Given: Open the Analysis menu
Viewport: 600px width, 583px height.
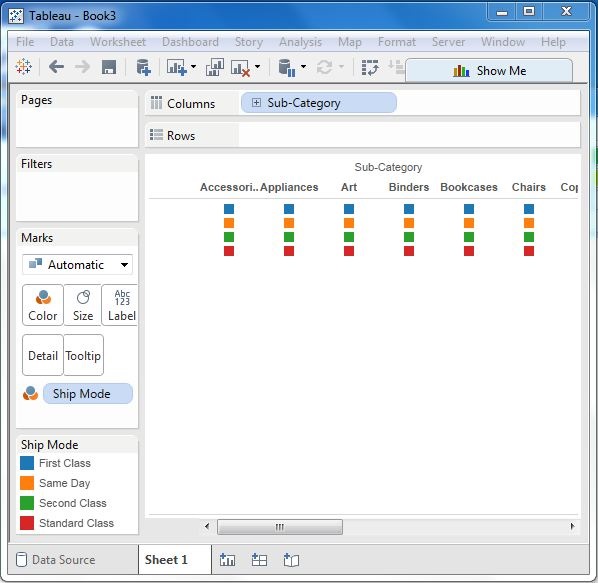Looking at the screenshot, I should pos(300,42).
